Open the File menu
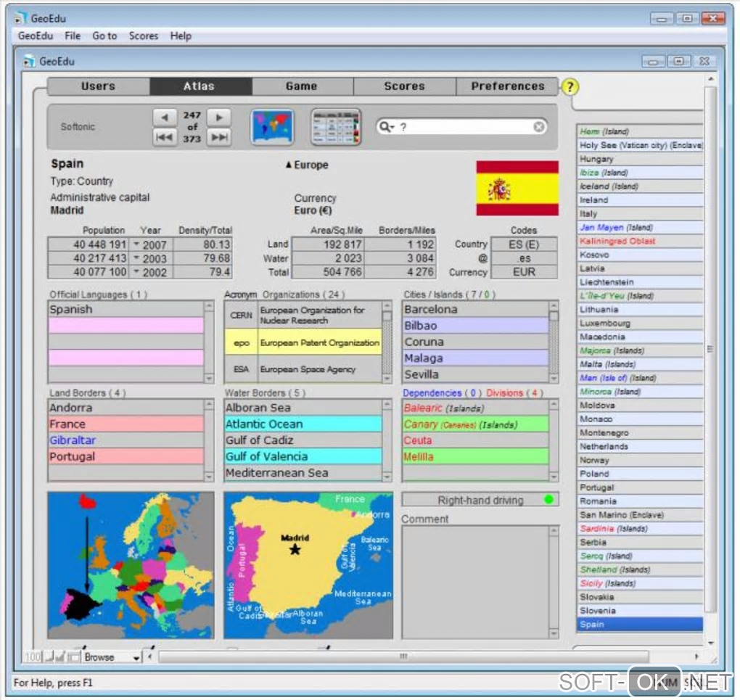Screen dimensions: 740x700 (73, 36)
